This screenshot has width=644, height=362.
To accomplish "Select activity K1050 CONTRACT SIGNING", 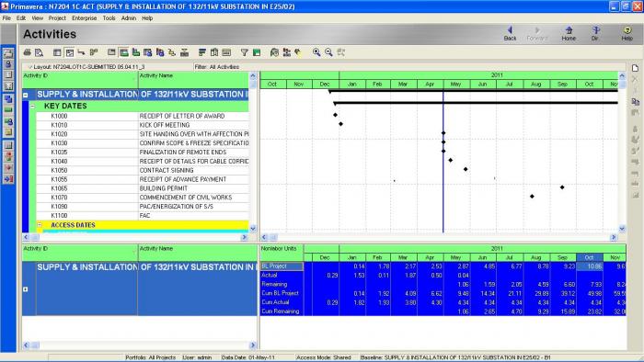I will tap(143, 170).
